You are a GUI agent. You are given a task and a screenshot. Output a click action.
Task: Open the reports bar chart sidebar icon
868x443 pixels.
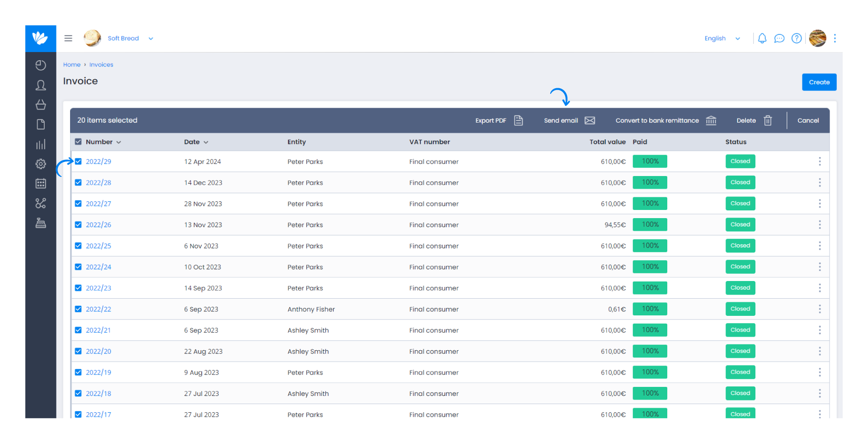point(41,144)
